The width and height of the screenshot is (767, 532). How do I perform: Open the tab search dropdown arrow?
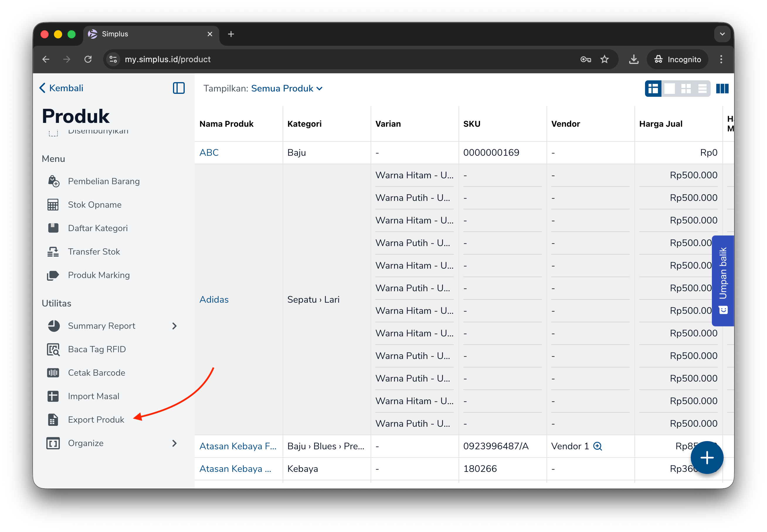coord(722,34)
